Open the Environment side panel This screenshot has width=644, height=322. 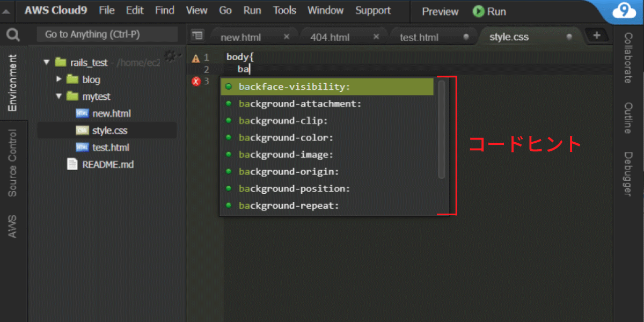coord(12,83)
